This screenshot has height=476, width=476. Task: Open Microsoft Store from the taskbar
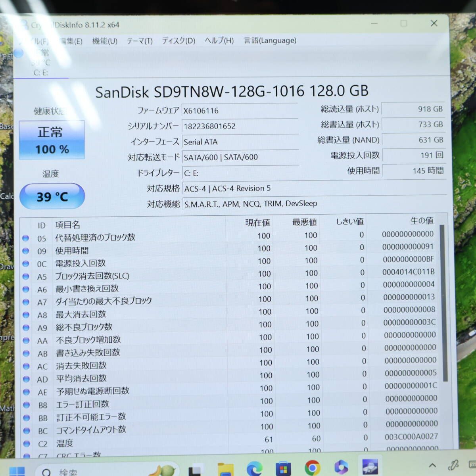click(x=283, y=468)
